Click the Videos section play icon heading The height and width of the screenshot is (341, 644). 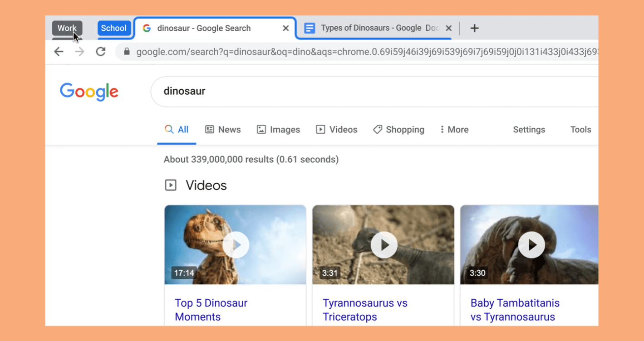click(171, 185)
